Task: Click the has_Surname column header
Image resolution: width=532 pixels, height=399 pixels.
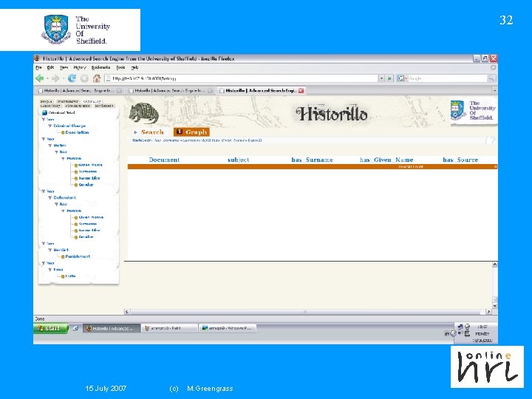Action: coord(312,160)
